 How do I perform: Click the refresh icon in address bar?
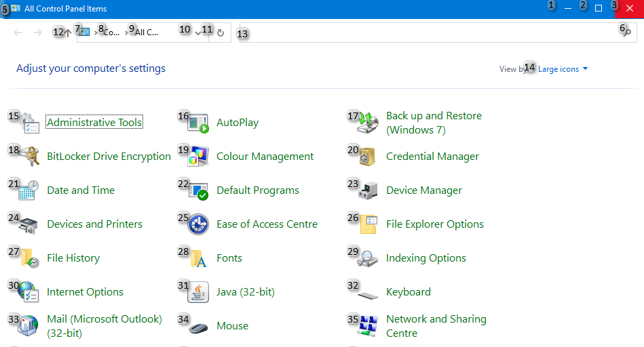pyautogui.click(x=221, y=33)
